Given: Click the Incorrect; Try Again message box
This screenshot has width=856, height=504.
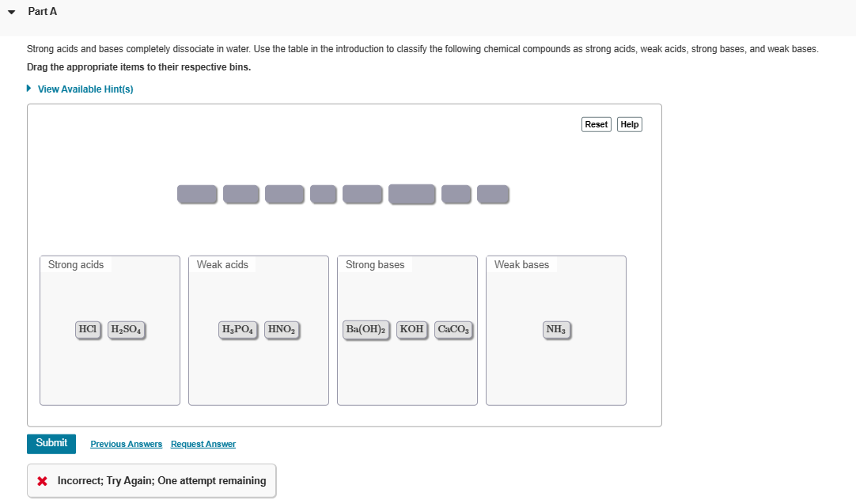Looking at the screenshot, I should pyautogui.click(x=151, y=480).
